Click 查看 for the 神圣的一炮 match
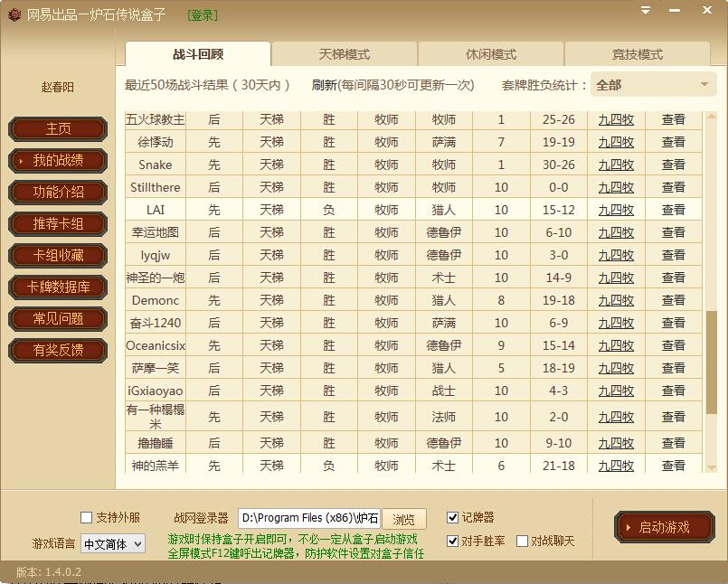The image size is (728, 584). pos(673,278)
